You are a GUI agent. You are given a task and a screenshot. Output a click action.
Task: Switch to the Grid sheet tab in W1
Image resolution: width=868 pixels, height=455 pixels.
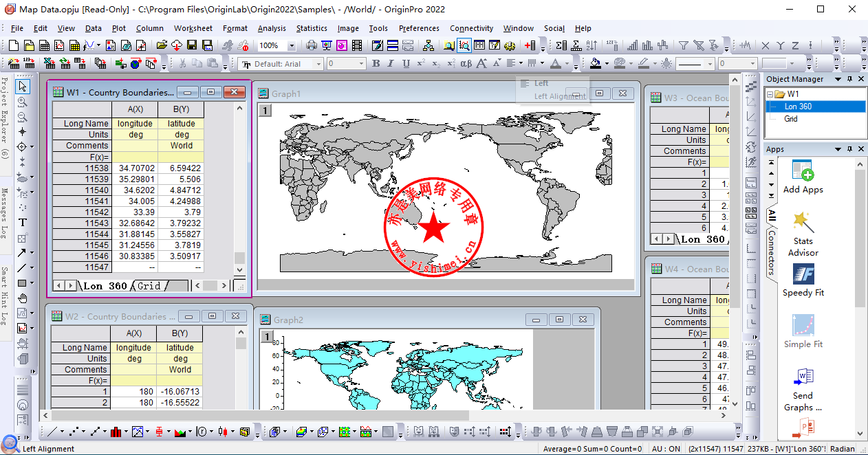[x=149, y=286]
